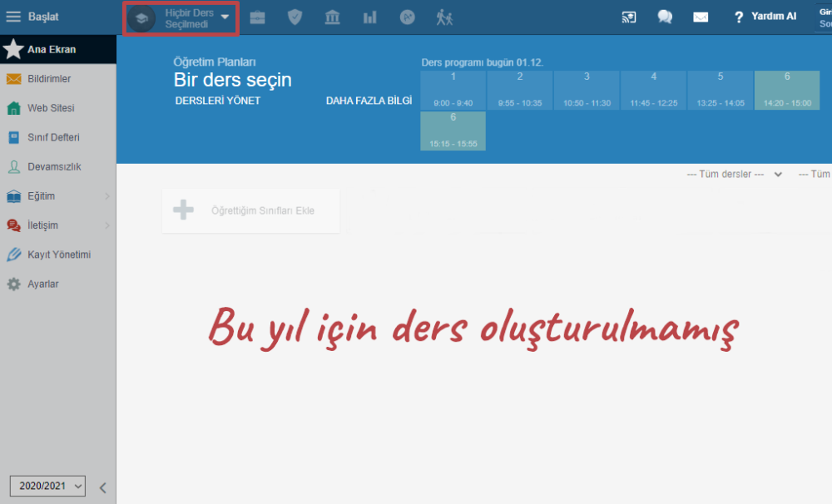This screenshot has height=504, width=832.
Task: Open Sınıf Defteri in the sidebar
Action: tap(58, 137)
